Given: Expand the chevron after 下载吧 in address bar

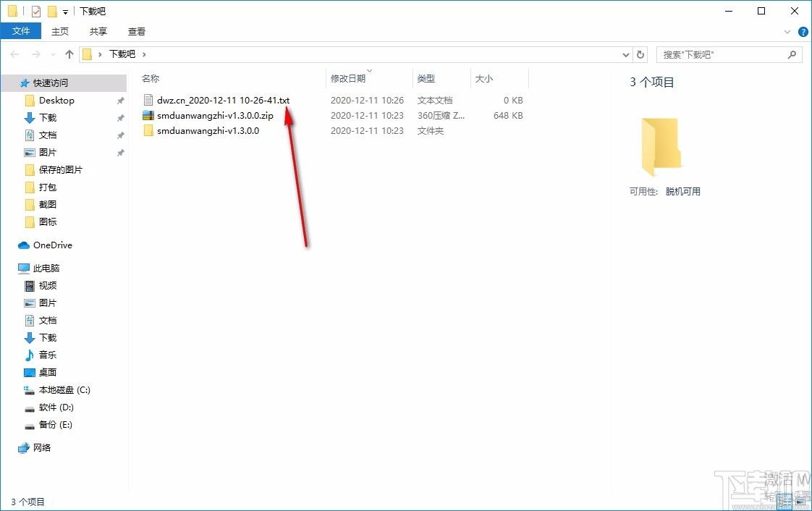Looking at the screenshot, I should pos(144,54).
